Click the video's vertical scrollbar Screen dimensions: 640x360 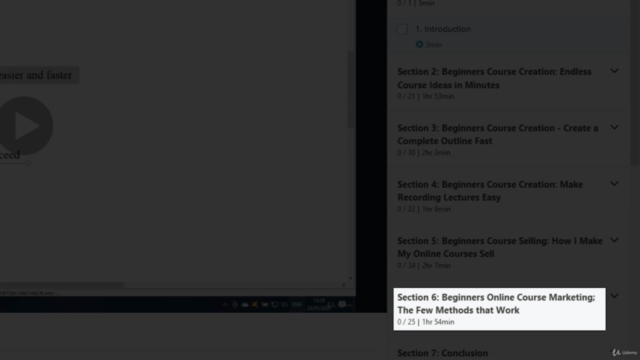351,89
